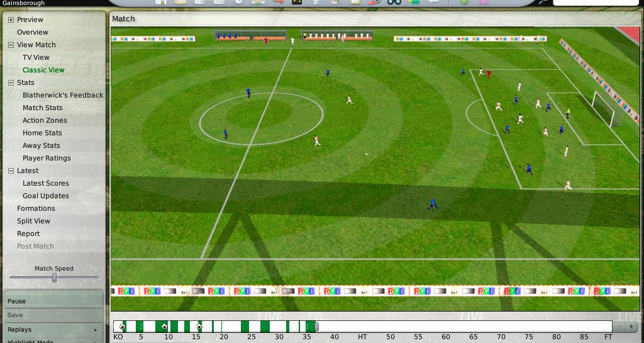Adjust the Match Speed slider handle
644x343 pixels.
click(54, 278)
